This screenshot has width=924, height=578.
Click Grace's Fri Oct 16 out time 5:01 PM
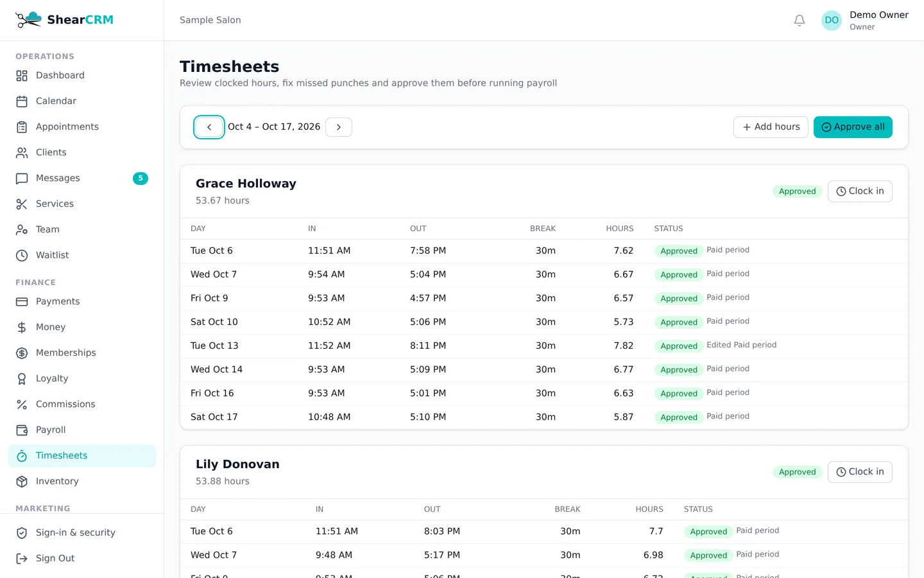coord(428,394)
